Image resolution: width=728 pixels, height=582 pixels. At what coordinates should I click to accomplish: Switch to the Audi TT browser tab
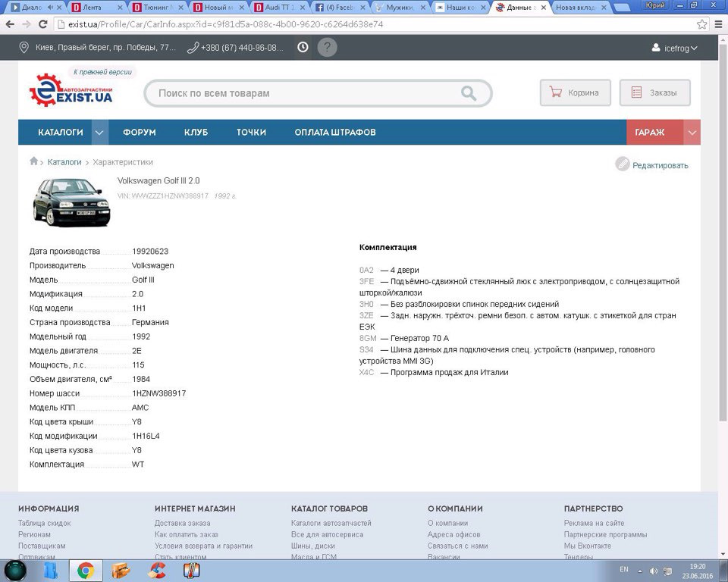click(x=279, y=8)
